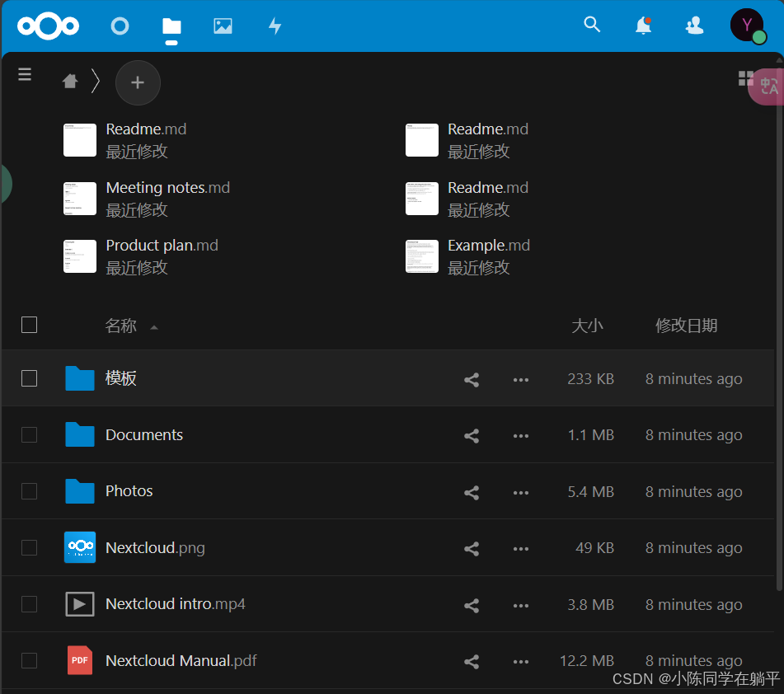Open the Dashboard circle icon

pos(120,26)
